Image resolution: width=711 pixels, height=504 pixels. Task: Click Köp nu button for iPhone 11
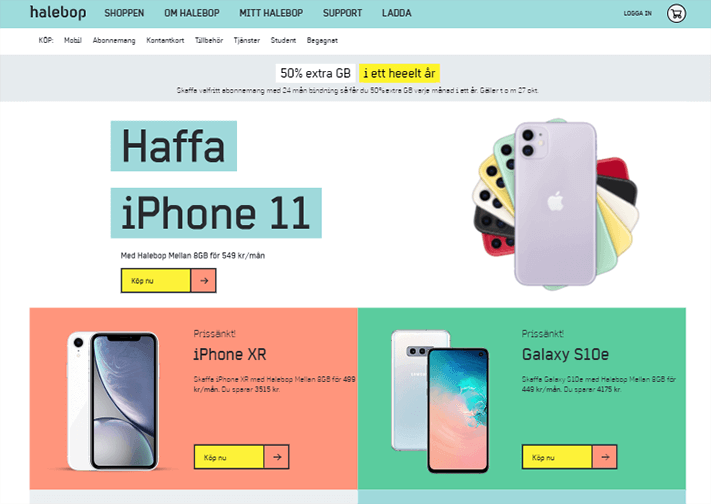156,281
